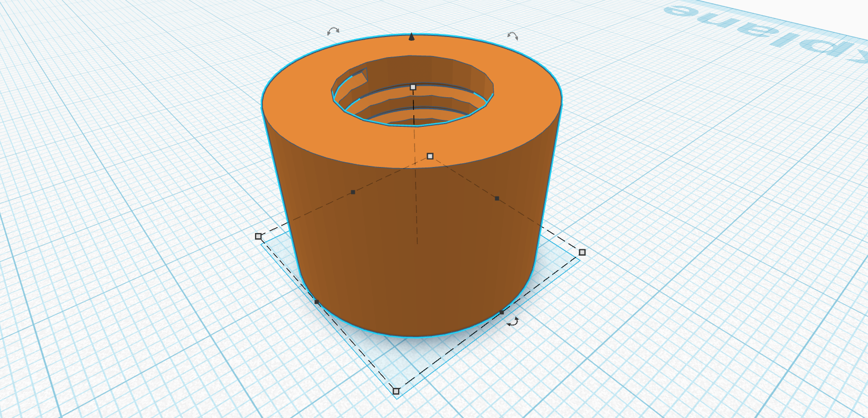Click the white corner handle on the cylinder's top face
Viewport: 868px width, 418px height.
(x=430, y=156)
